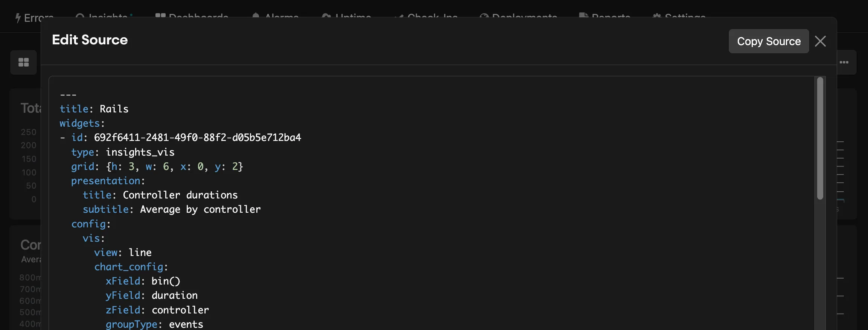
Task: Click 'title: Controller durations' line
Action: [x=160, y=195]
